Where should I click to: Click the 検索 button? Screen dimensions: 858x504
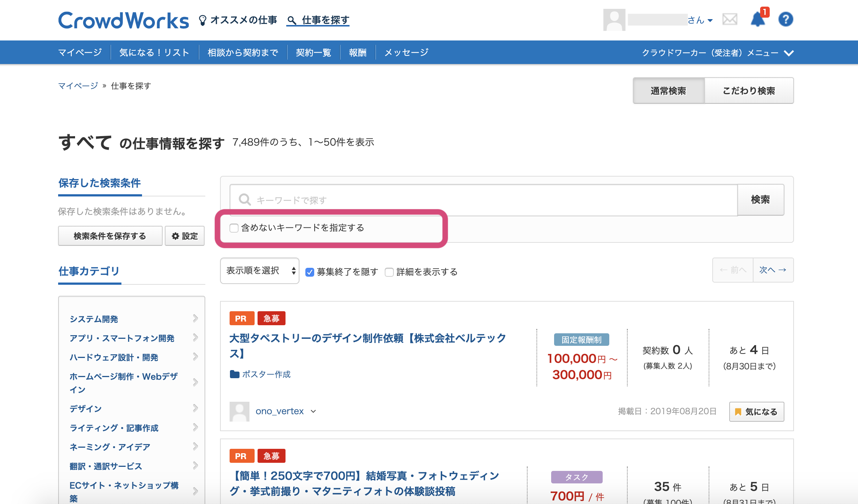[x=760, y=200]
